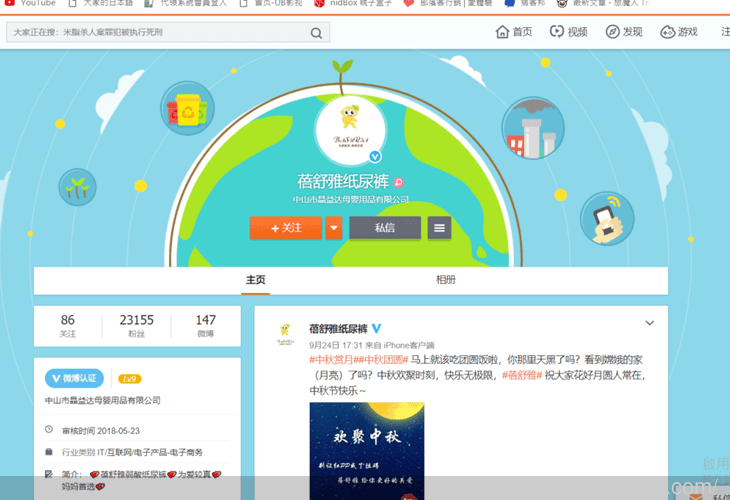Click the clock icon beside 审核时间
The image size is (730, 500).
point(48,430)
